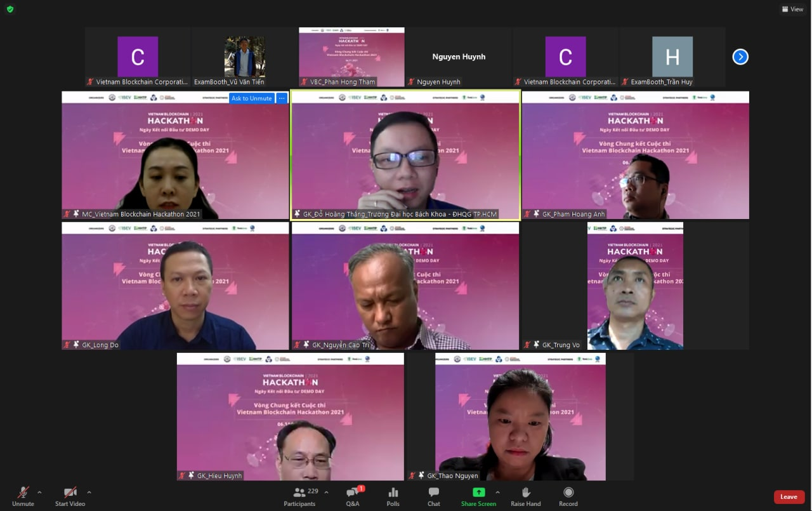This screenshot has height=511, width=812.
Task: Click the GK_Long Do video tile
Action: (175, 286)
